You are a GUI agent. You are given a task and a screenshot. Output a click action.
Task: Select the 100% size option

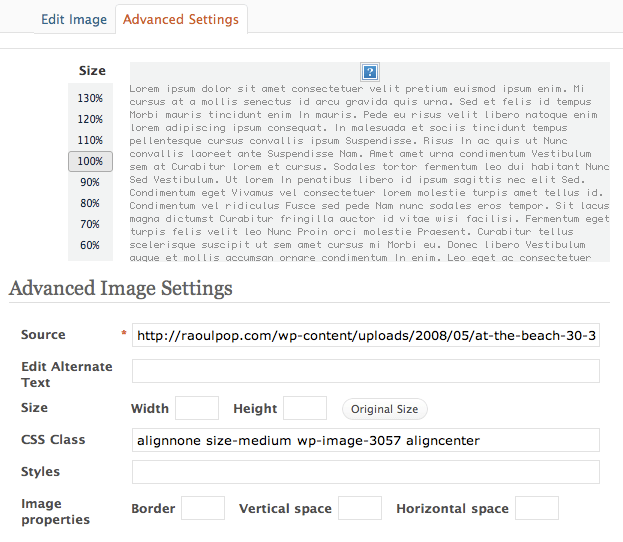coord(90,161)
